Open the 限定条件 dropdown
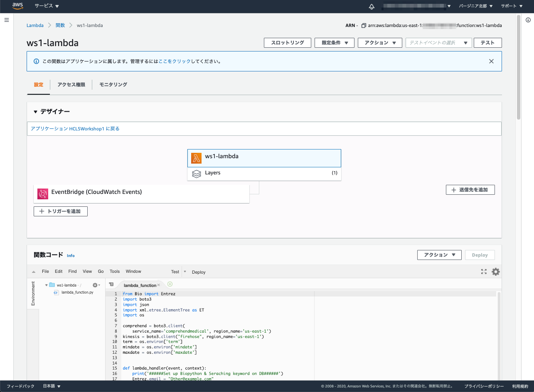This screenshot has height=392, width=534. [x=335, y=43]
